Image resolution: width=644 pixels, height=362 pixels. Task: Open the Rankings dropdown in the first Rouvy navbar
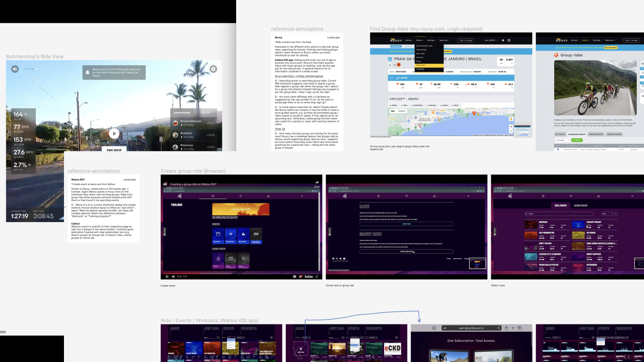coord(432,40)
